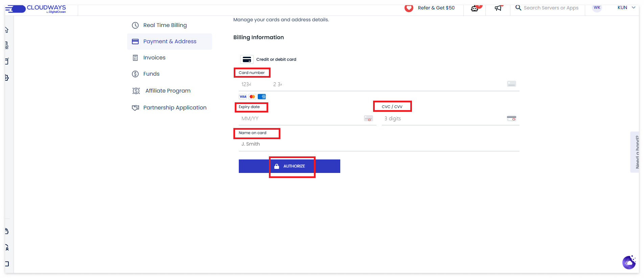This screenshot has width=644, height=278.
Task: Click the search magnifier icon
Action: pos(518,7)
